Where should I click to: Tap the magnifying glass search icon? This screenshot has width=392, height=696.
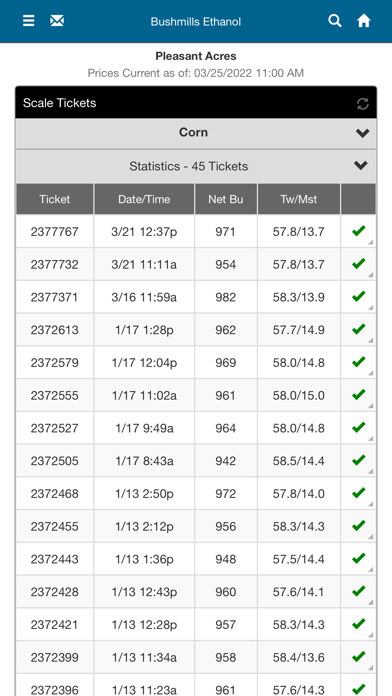pos(335,20)
